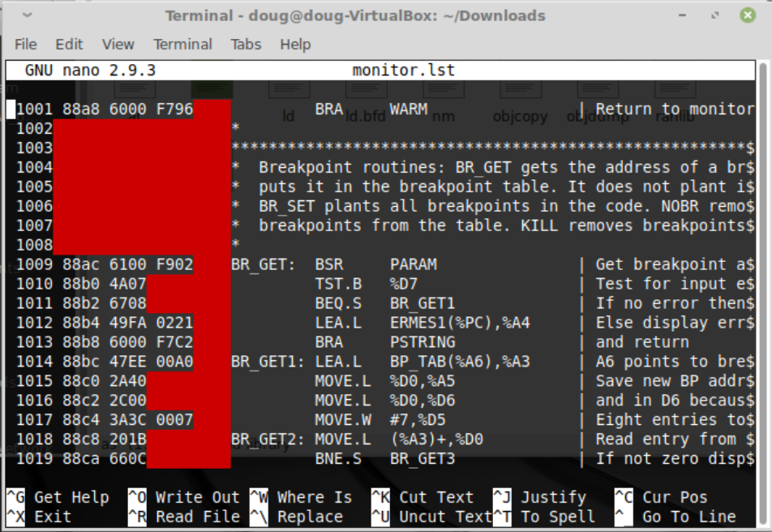This screenshot has width=772, height=532.
Task: Open the Tabs menu
Action: pos(246,45)
